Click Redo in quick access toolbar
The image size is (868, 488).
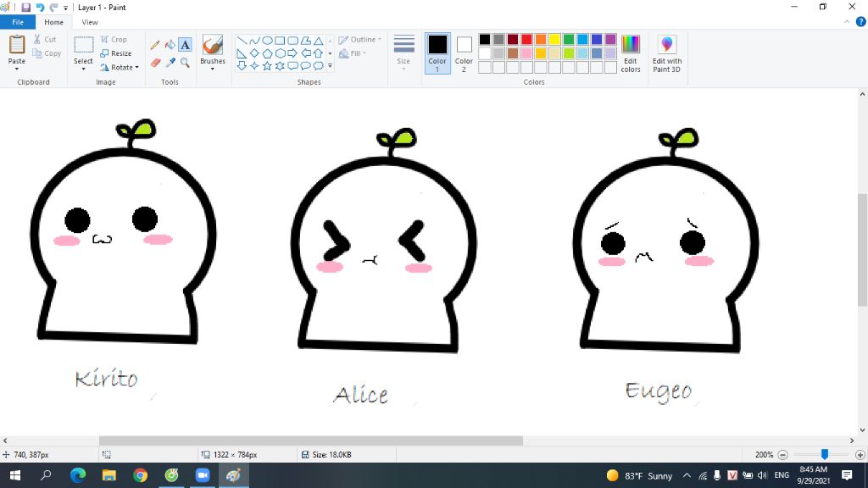pos(53,7)
